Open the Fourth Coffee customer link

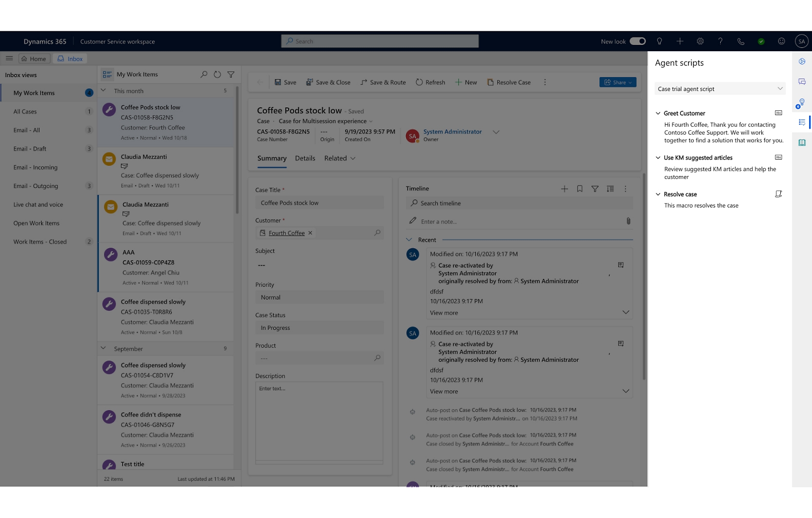[x=286, y=233]
